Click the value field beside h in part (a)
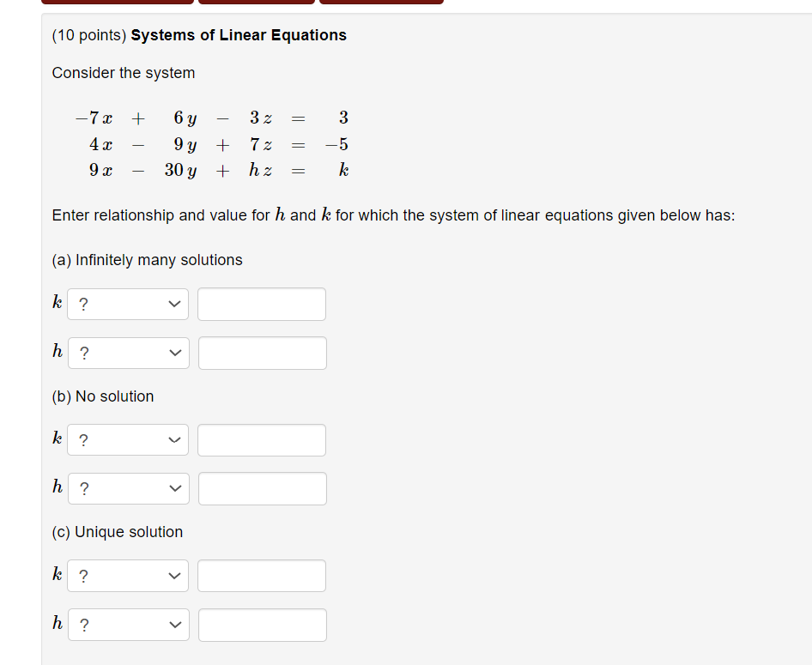 [261, 353]
